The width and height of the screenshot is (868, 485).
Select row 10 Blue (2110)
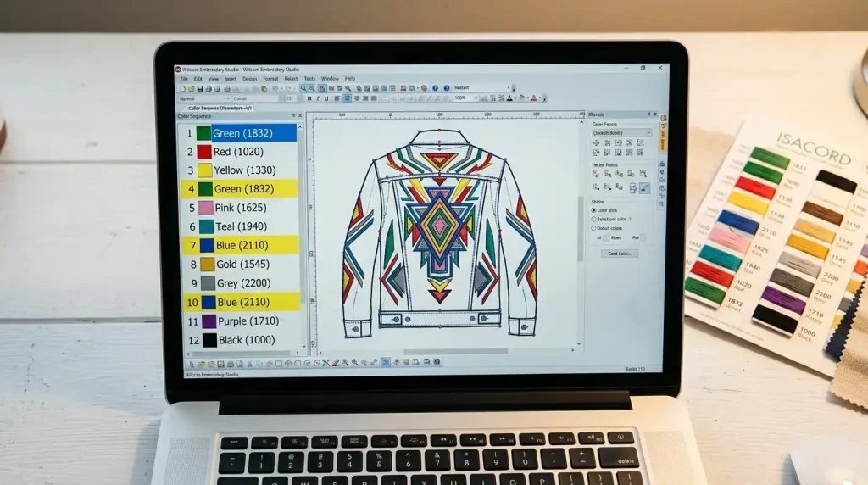pos(242,302)
